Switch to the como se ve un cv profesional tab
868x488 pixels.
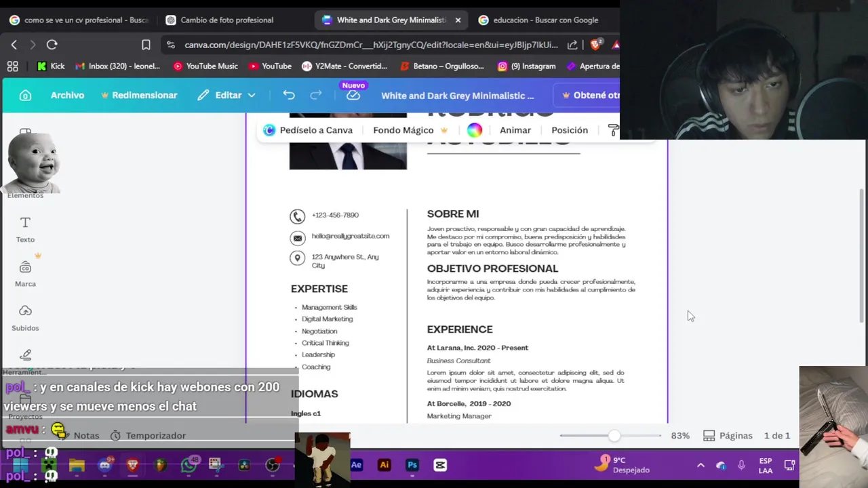pos(79,20)
